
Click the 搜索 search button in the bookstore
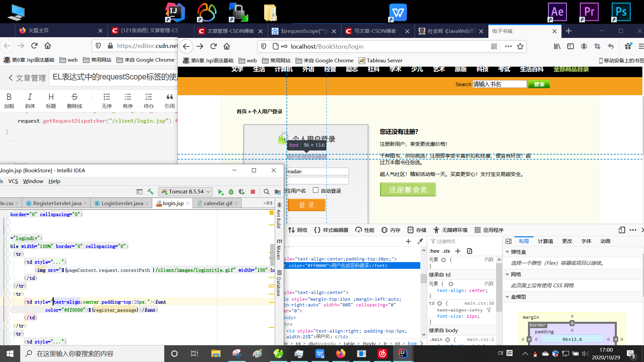pyautogui.click(x=539, y=84)
